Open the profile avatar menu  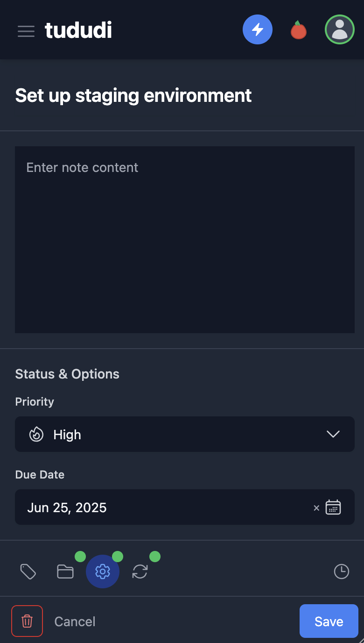(340, 29)
